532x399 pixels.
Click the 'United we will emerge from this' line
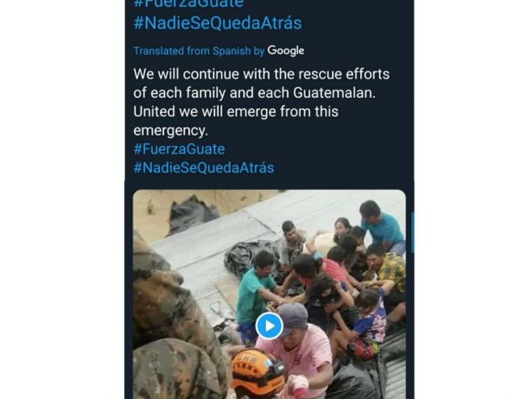click(236, 111)
